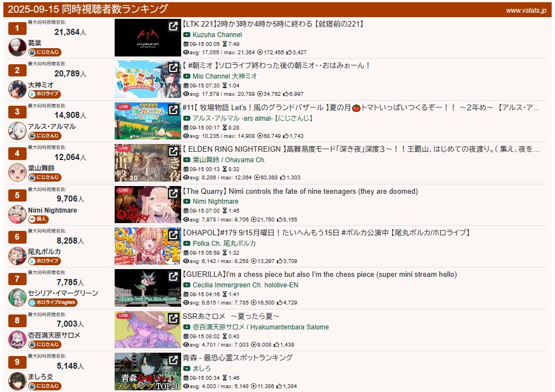Open external link icon on 牧場物語 thumbnail
Screen dimensions: 555x392
point(173,110)
